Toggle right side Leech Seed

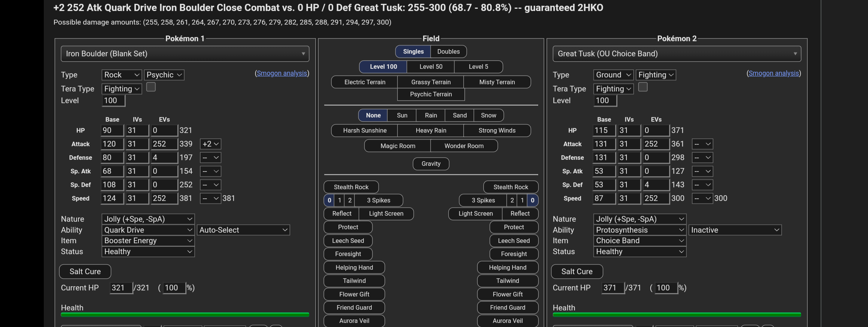coord(514,241)
